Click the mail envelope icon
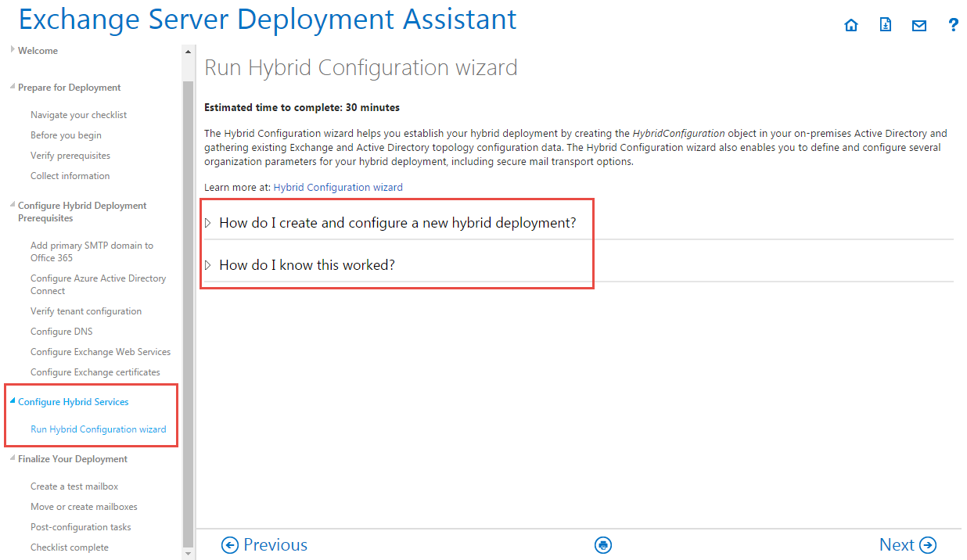This screenshot has height=560, width=967. tap(919, 26)
